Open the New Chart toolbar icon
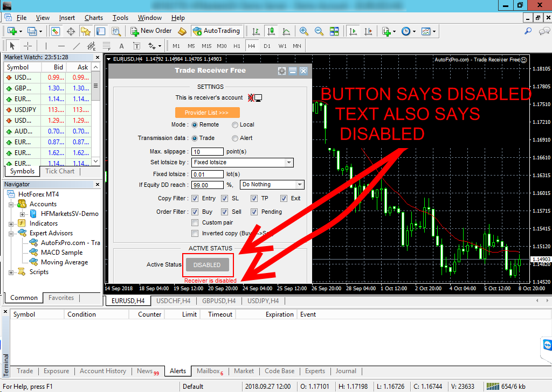 (12, 31)
